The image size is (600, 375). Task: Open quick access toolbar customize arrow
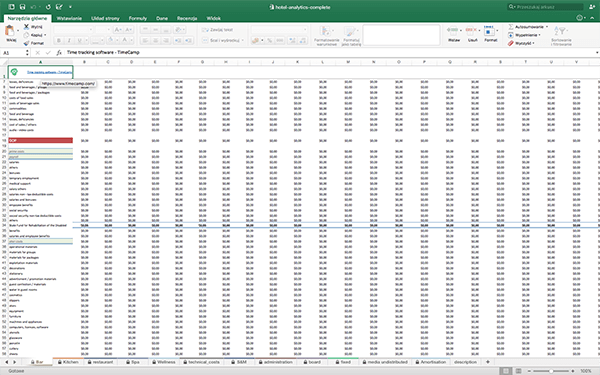coord(70,7)
